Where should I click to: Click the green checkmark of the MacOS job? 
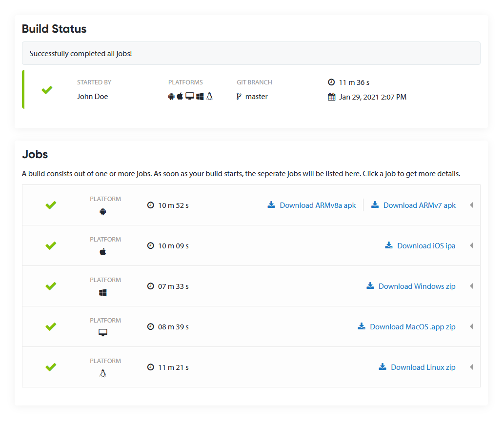pos(51,326)
